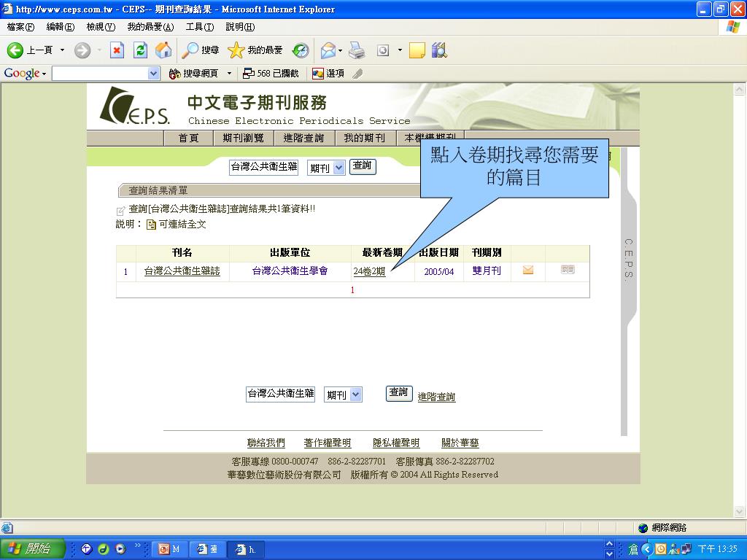Print the page with printer icon
The width and height of the screenshot is (747, 560).
pyautogui.click(x=357, y=50)
